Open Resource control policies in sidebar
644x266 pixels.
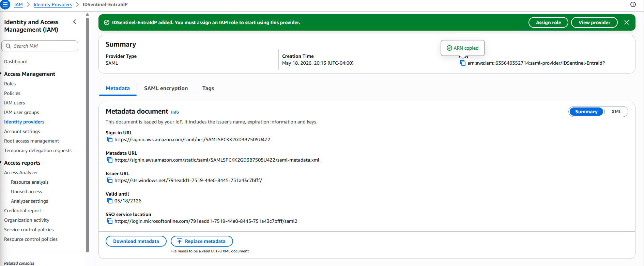(31, 239)
